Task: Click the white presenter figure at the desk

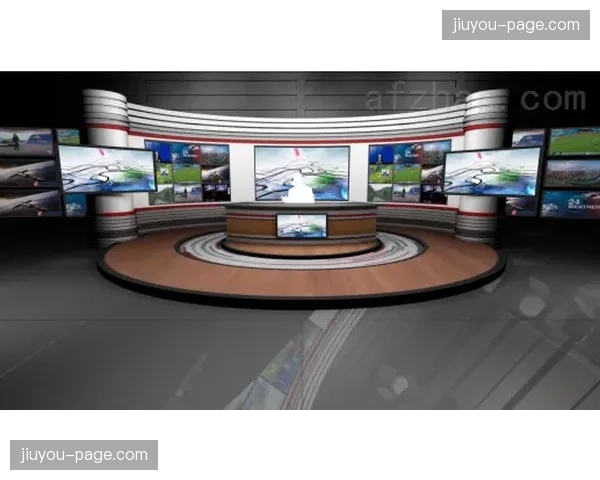Action: (x=301, y=188)
